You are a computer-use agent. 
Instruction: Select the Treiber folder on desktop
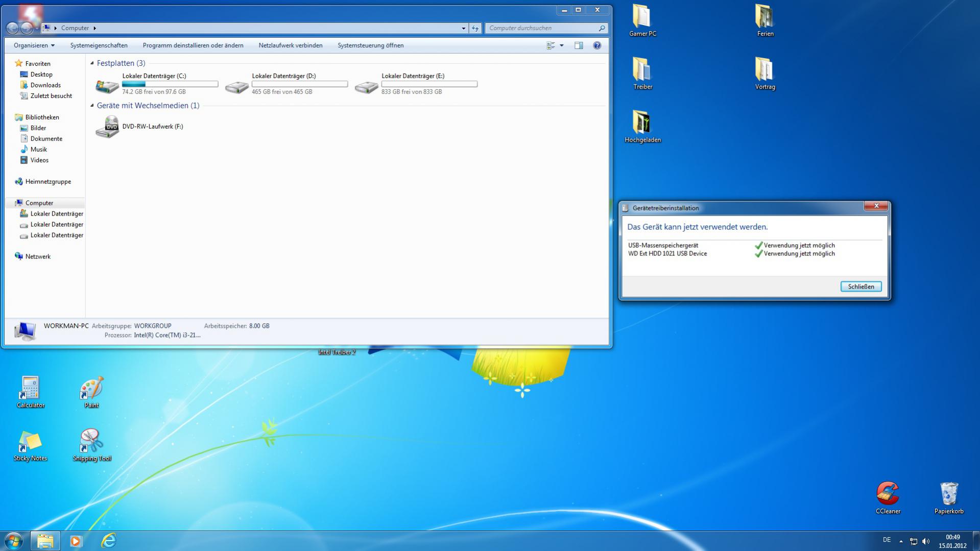click(x=642, y=74)
